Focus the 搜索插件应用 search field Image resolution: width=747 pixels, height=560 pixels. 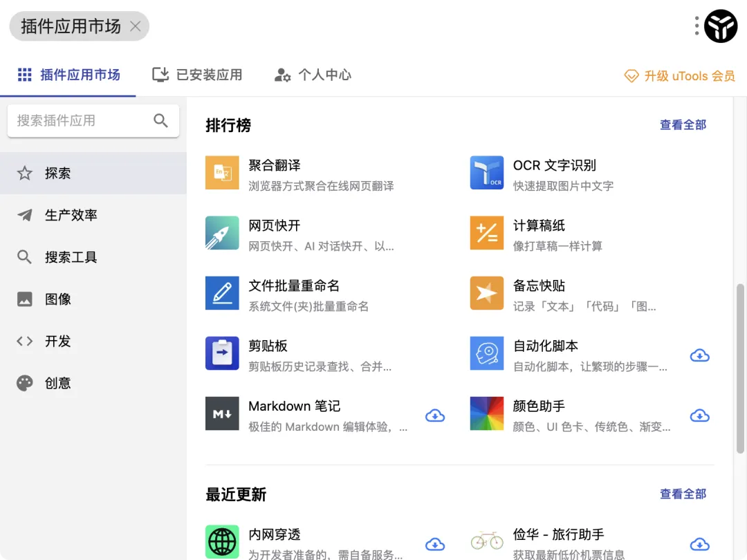click(x=93, y=120)
